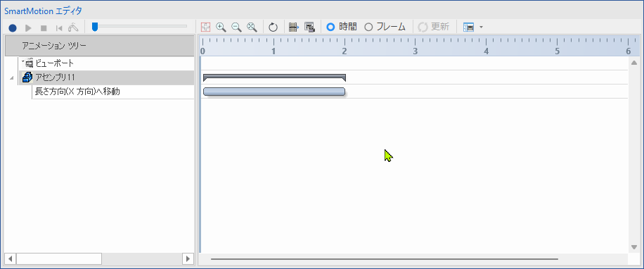
Task: Click the timeline vertical scrollbar down arrow
Action: click(633, 247)
